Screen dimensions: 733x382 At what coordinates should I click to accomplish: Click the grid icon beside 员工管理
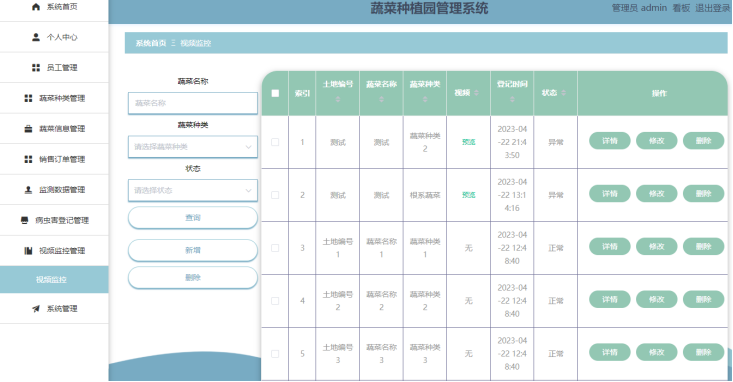coord(36,68)
